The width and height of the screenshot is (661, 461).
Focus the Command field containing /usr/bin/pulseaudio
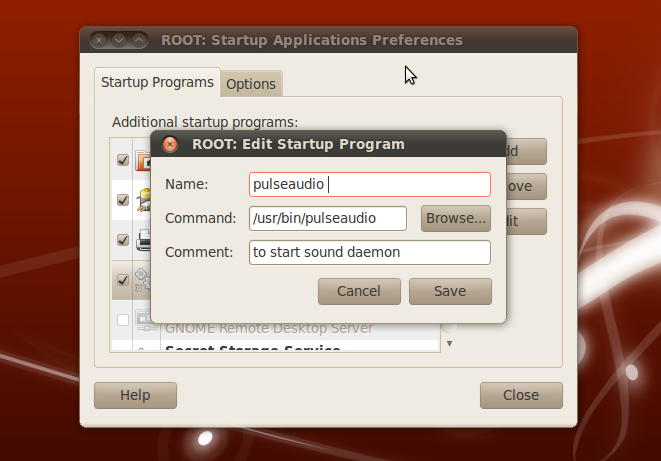[x=328, y=218]
